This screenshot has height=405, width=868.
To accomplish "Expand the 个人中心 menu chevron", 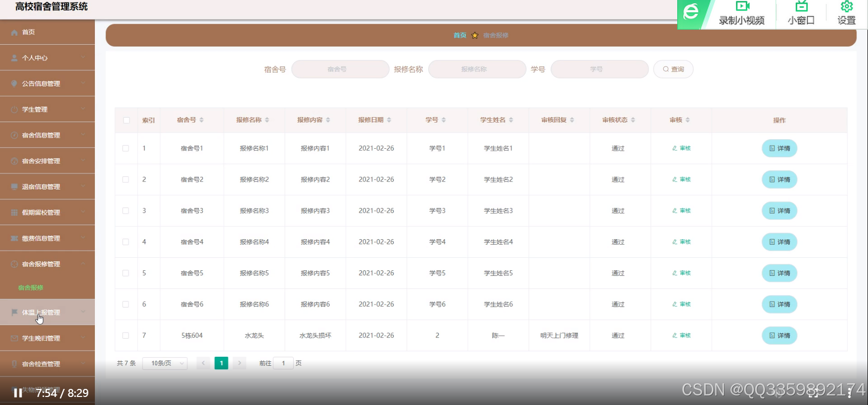I will click(x=83, y=58).
